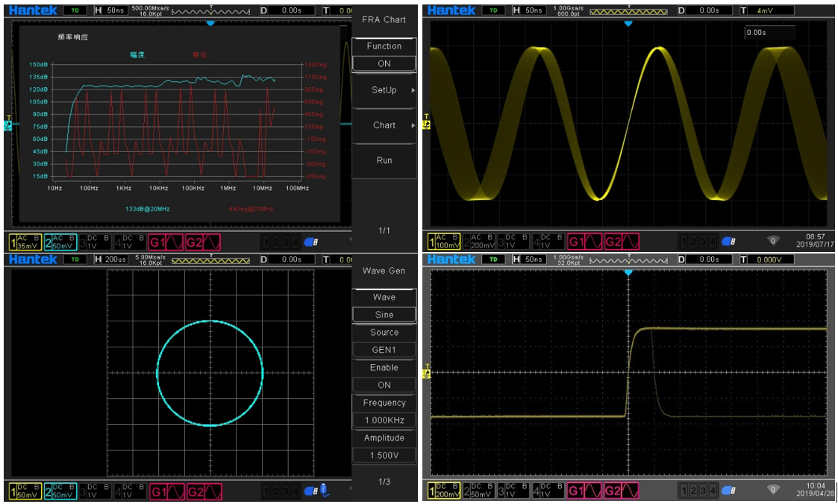Click the USB status icon in the Wave Gen screen
The height and width of the screenshot is (504, 838).
(x=324, y=491)
